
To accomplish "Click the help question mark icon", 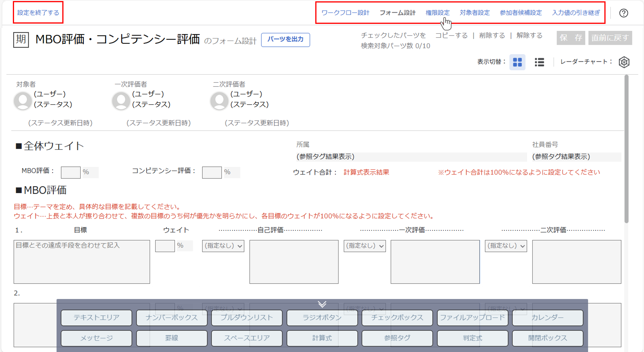I will coord(624,13).
